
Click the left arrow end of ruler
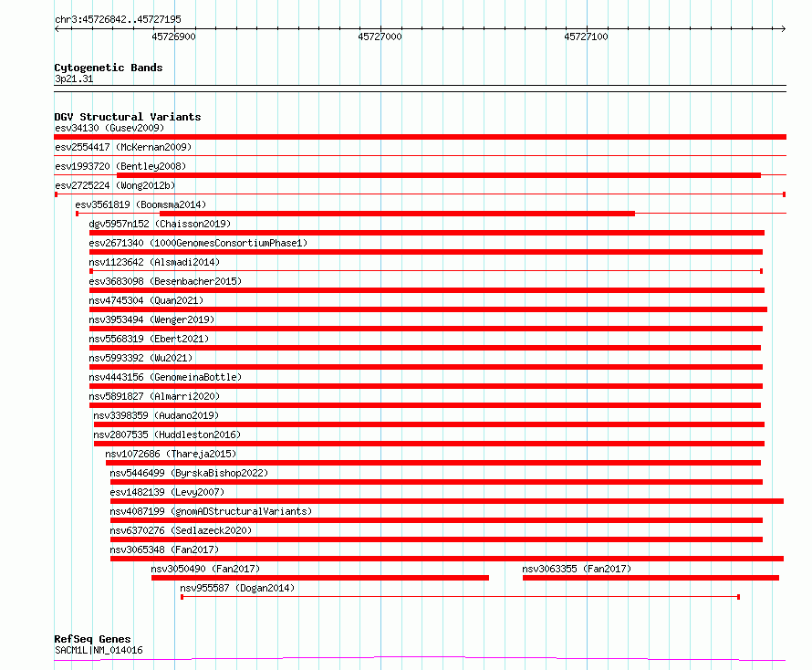pos(57,29)
